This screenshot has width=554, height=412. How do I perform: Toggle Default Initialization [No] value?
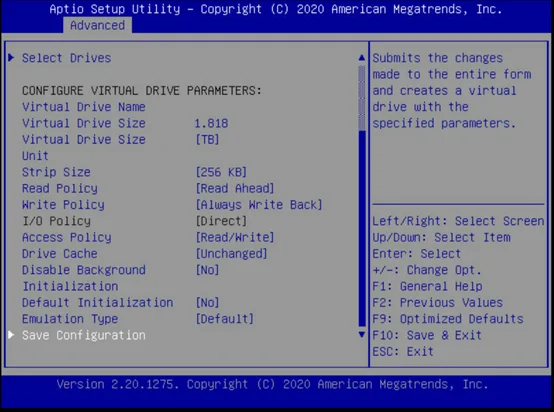pyautogui.click(x=207, y=303)
